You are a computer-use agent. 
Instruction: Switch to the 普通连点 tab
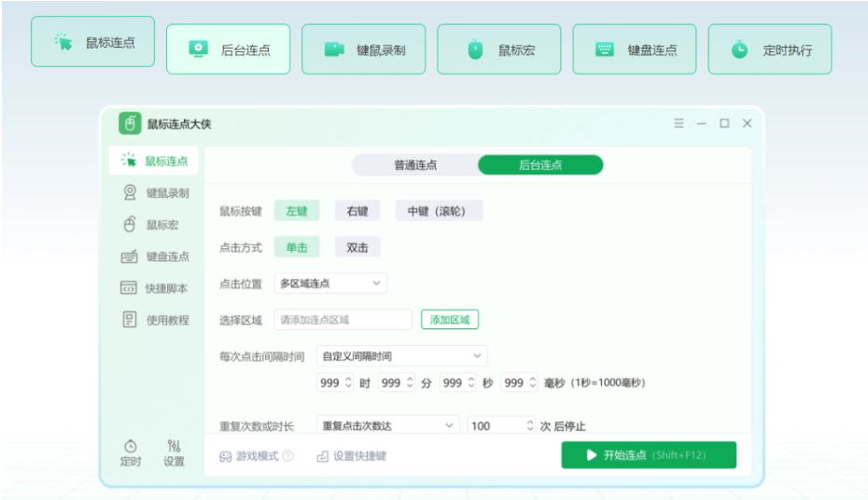415,165
